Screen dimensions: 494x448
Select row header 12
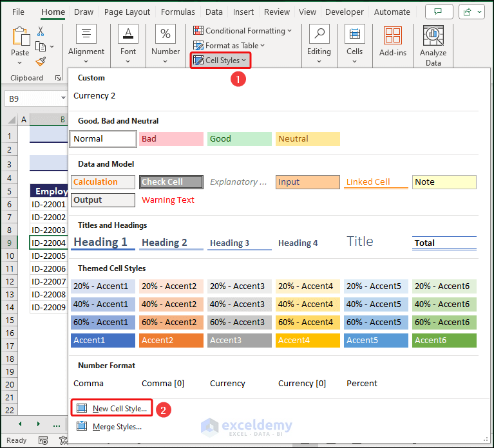[10, 281]
